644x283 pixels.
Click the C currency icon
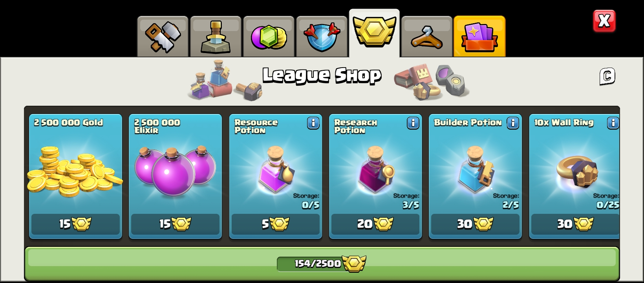click(607, 76)
